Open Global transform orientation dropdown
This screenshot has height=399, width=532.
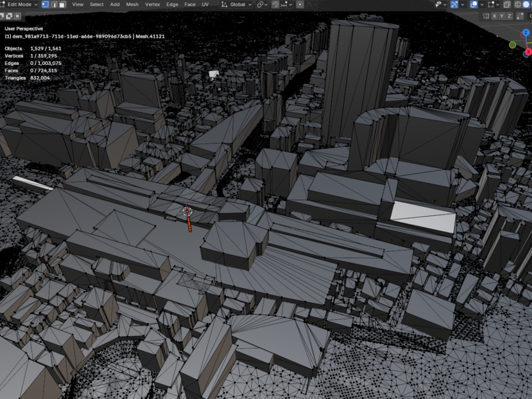coord(236,4)
